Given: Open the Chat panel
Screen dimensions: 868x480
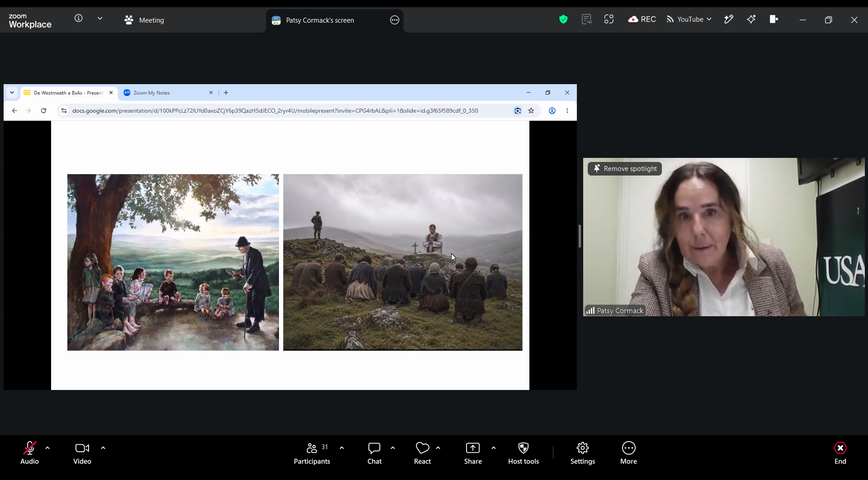Looking at the screenshot, I should point(374,453).
